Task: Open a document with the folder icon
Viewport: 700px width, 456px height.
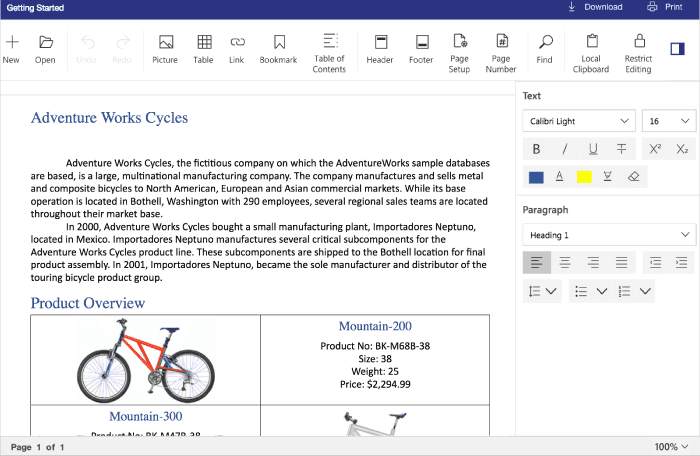Action: pos(45,50)
